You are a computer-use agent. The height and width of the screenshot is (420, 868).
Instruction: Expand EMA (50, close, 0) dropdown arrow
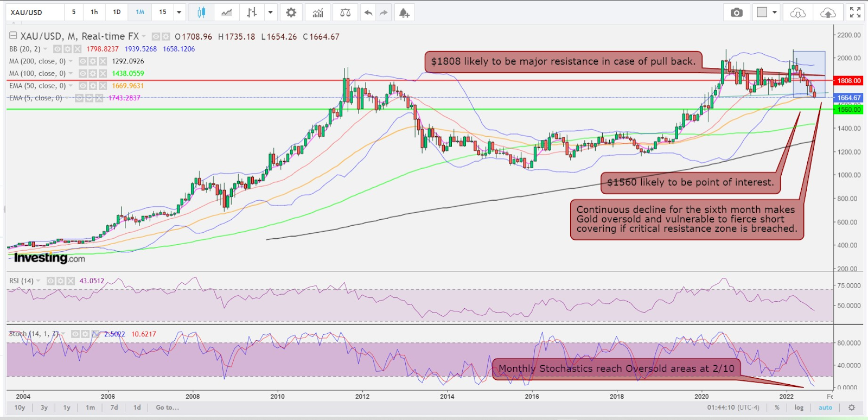[x=71, y=86]
